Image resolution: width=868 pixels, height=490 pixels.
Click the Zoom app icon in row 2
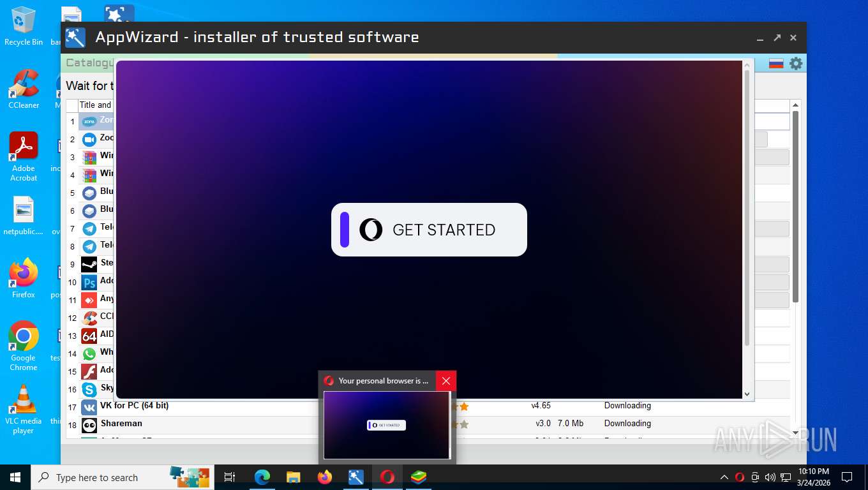pos(89,139)
